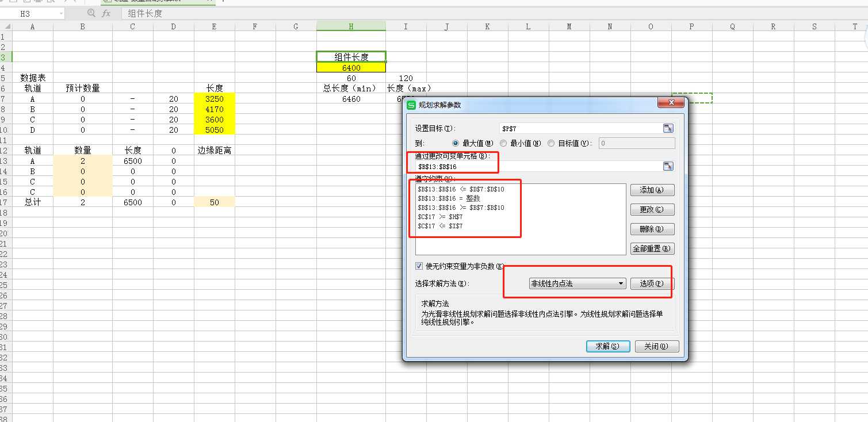Screen dimensions: 868x422
Task: Select row header 30
Action: (x=6, y=337)
